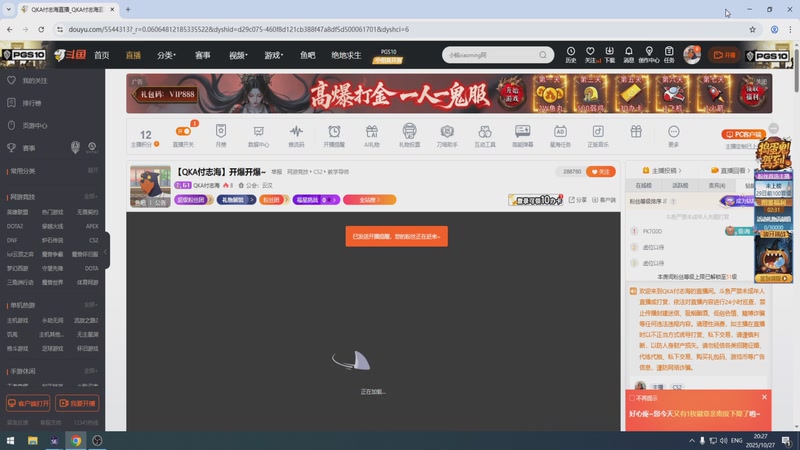Open 直播回看 link in right panel
Screen dimensions: 800x450
(732, 170)
